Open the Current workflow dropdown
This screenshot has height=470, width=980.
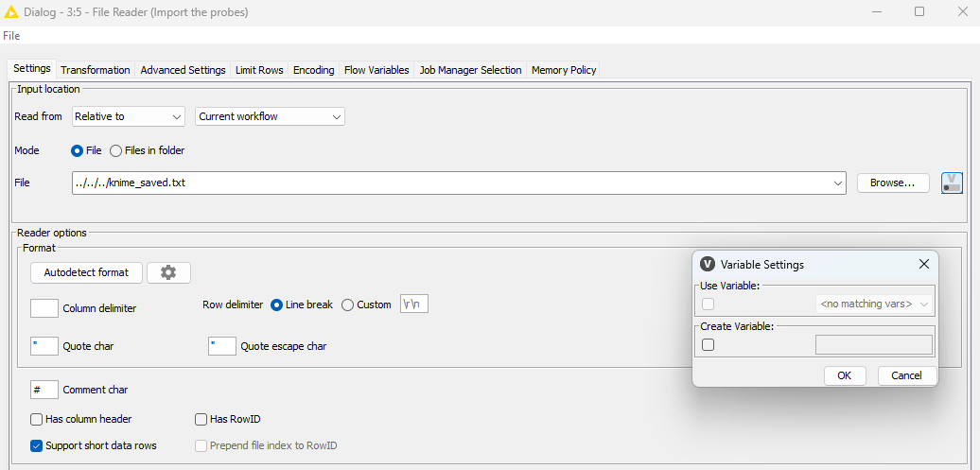pyautogui.click(x=270, y=116)
